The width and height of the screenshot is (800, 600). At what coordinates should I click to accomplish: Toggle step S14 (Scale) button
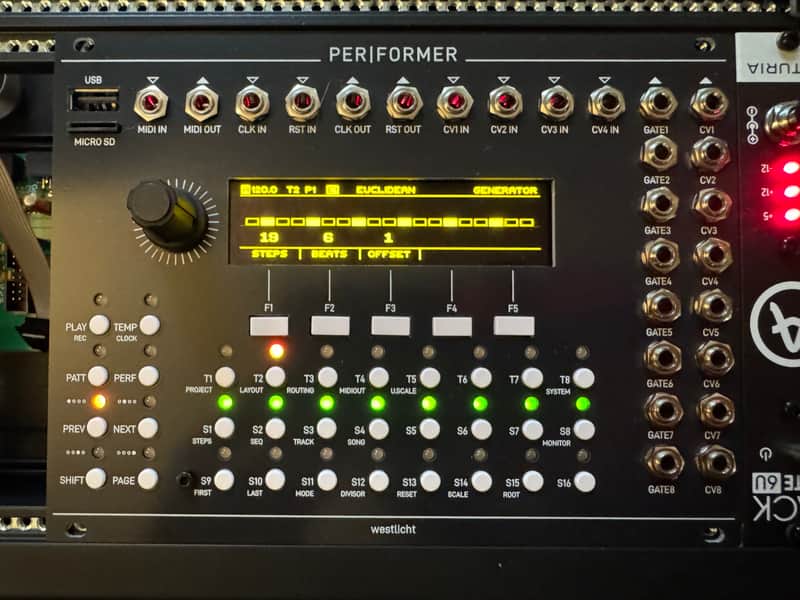[482, 482]
